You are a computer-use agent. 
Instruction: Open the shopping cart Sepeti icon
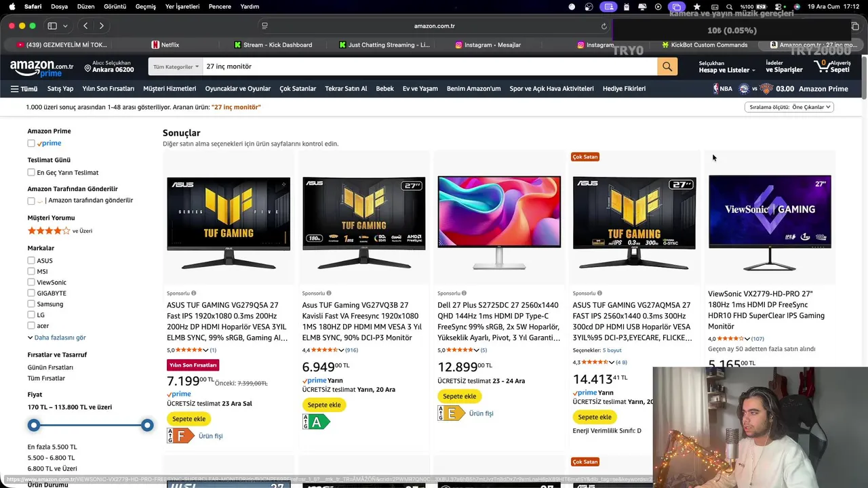832,66
